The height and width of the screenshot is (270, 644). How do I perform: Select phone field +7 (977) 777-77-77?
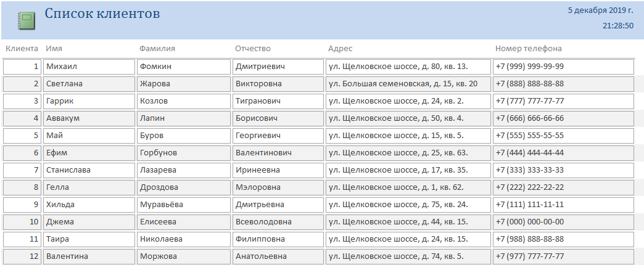[x=564, y=256]
